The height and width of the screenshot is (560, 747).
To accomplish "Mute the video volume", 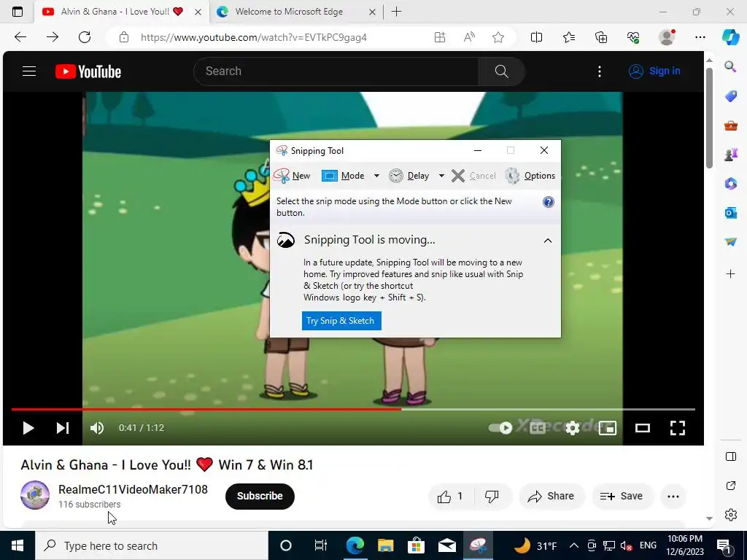I will [x=97, y=428].
